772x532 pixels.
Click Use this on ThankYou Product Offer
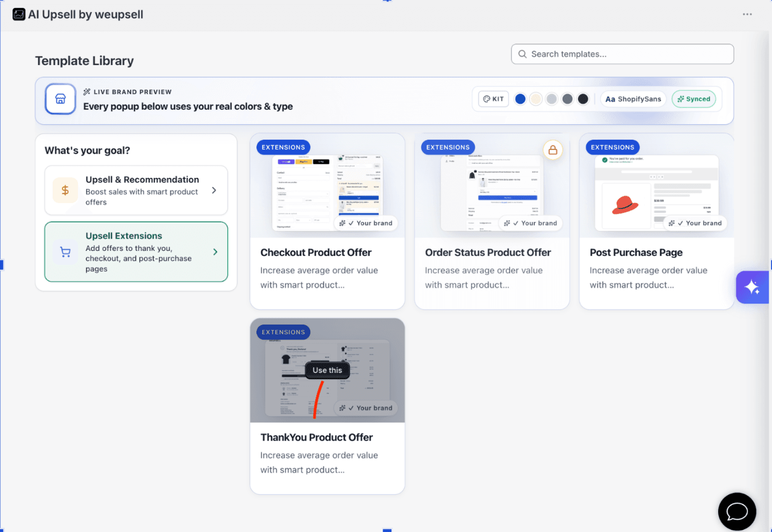327,370
